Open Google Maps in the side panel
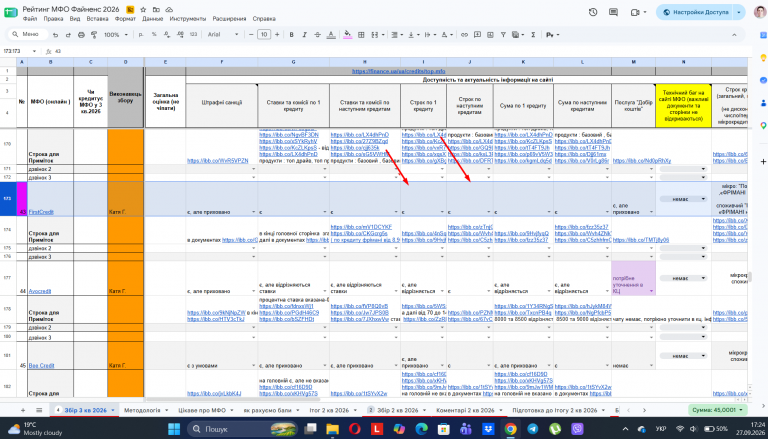The width and height of the screenshot is (768, 439). click(x=763, y=126)
